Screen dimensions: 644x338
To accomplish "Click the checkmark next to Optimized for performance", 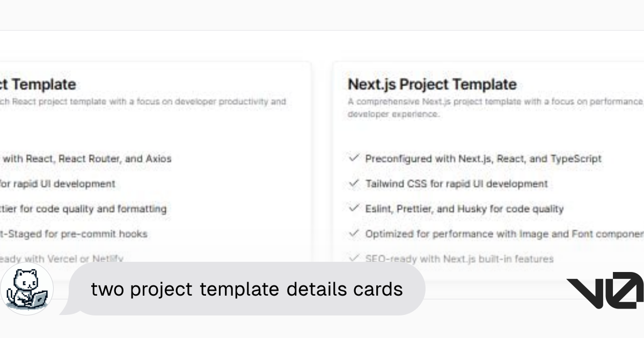I will (x=354, y=233).
